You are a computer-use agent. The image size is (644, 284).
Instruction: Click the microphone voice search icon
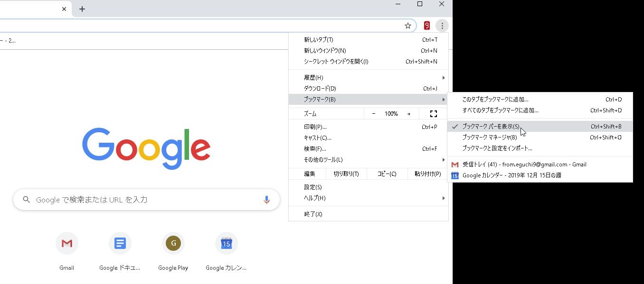[x=266, y=200]
